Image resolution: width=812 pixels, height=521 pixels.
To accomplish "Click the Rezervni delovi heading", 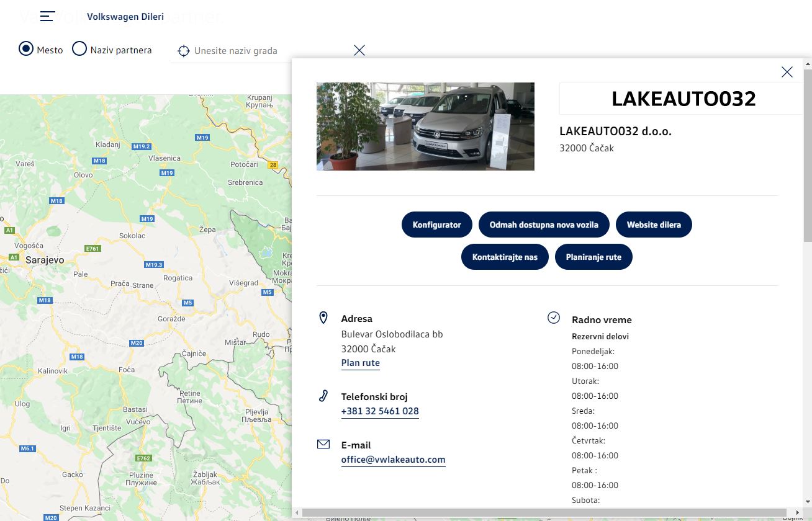I will point(600,336).
